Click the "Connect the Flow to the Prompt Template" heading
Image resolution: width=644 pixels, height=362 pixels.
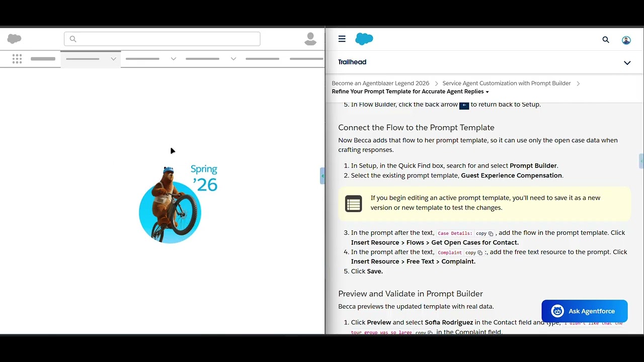coord(416,128)
